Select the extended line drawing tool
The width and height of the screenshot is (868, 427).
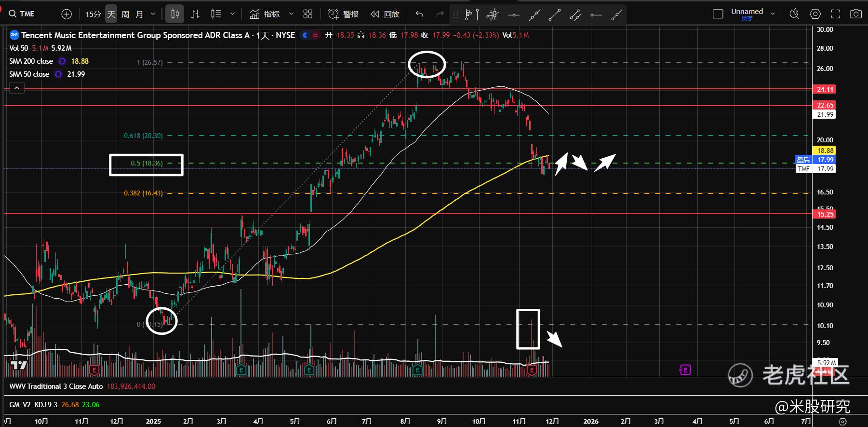(534, 15)
